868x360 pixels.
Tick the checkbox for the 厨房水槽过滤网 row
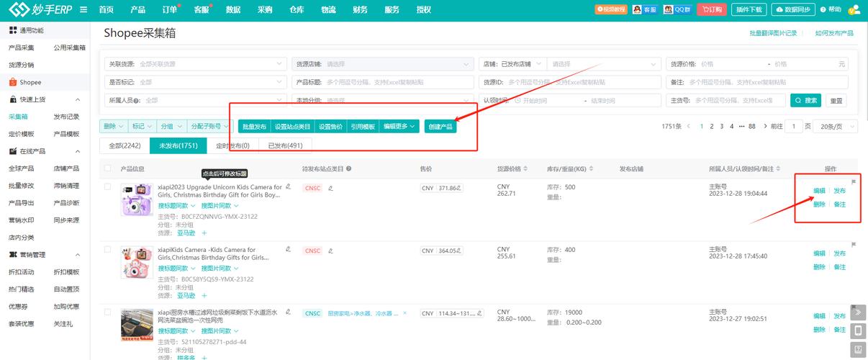(108, 312)
